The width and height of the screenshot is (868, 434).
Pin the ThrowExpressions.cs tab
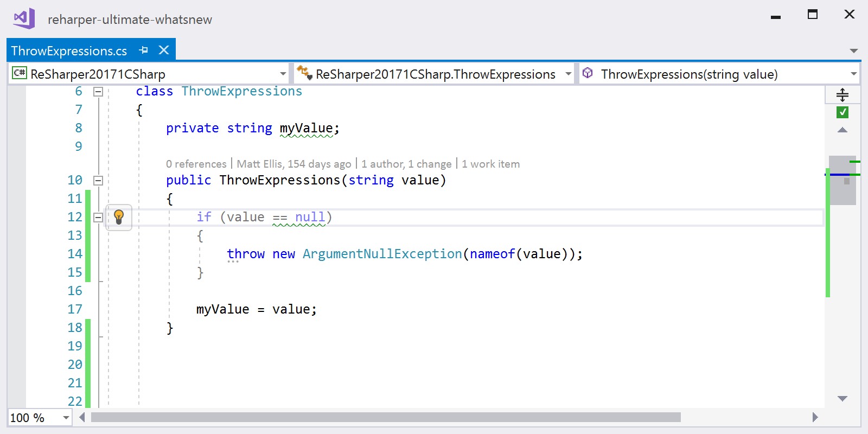143,50
